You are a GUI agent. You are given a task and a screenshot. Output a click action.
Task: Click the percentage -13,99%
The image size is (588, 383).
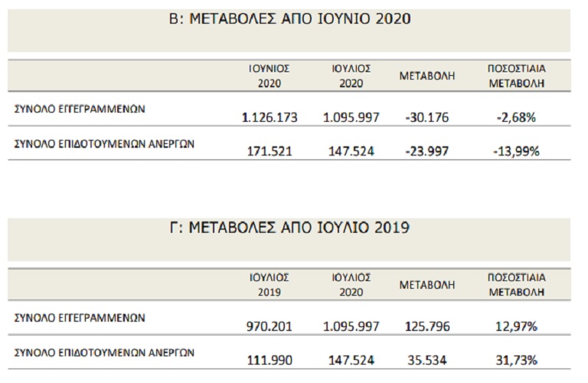(516, 152)
